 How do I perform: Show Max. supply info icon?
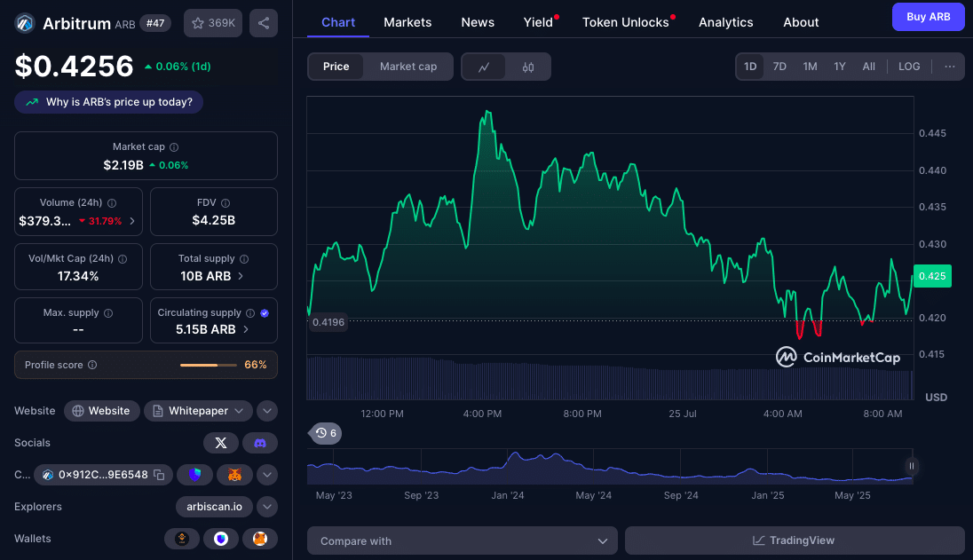point(108,313)
